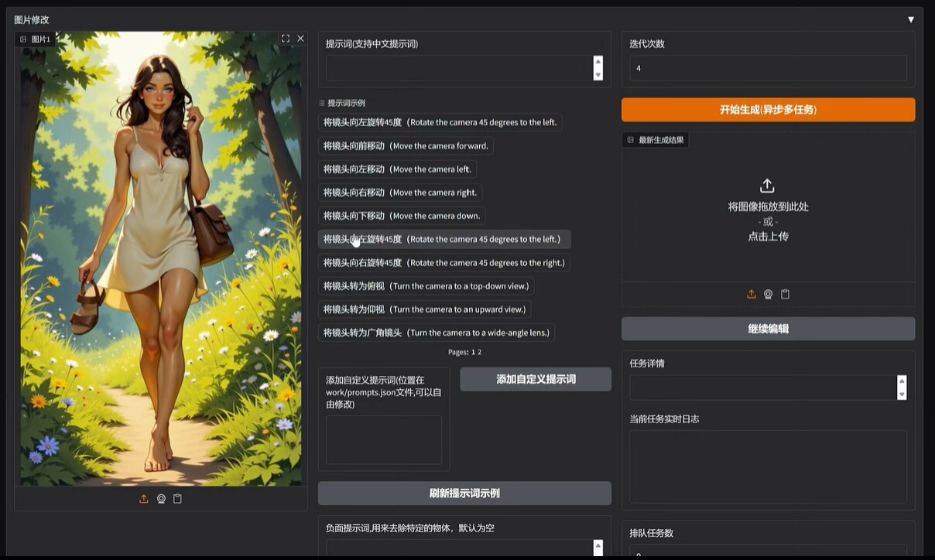Click 继续编辑 button
Viewport: 935px width, 560px height.
coord(768,329)
